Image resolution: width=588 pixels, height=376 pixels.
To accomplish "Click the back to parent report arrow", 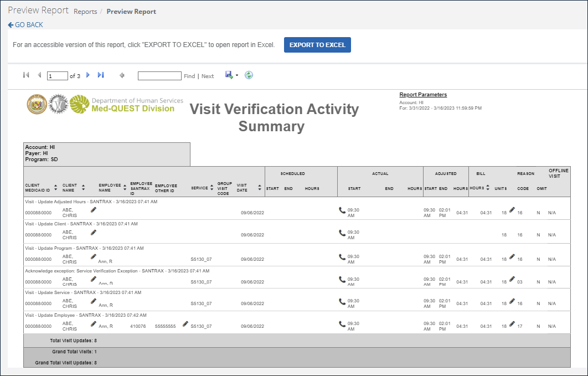I will click(x=122, y=76).
